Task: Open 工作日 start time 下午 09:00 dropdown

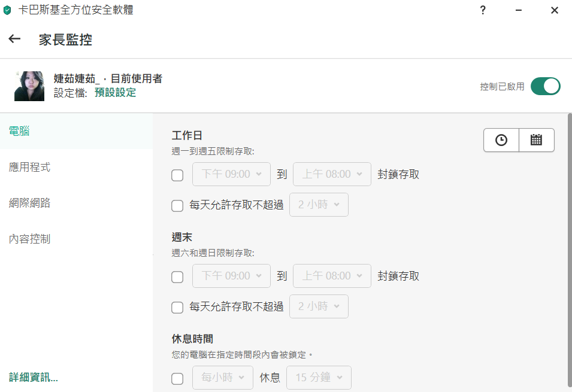Action: 231,174
